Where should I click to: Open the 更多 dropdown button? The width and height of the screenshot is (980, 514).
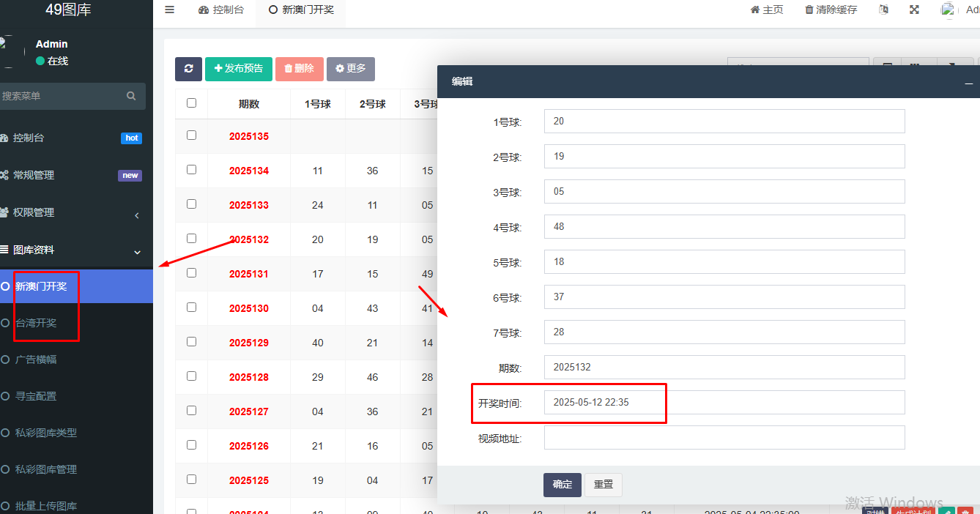tap(351, 69)
